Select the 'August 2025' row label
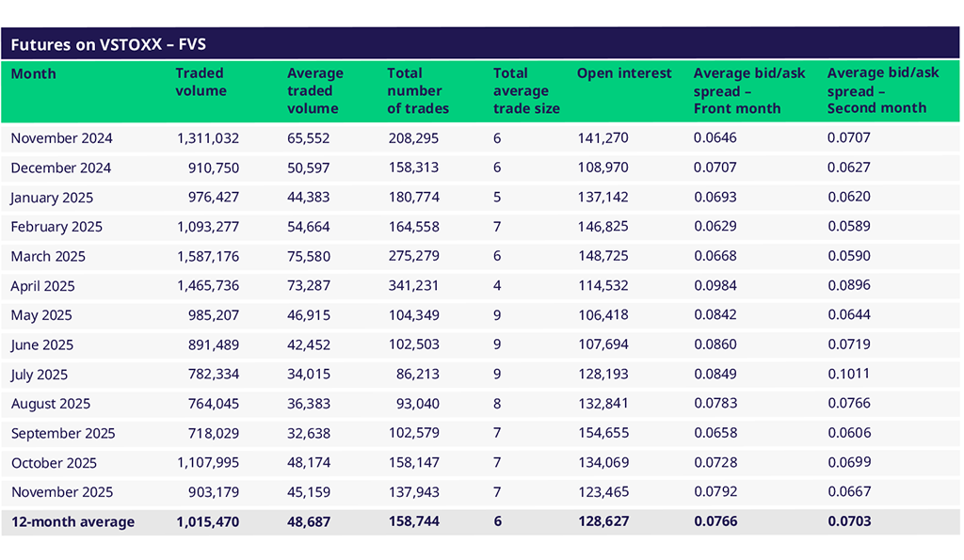964x560 pixels. point(51,404)
